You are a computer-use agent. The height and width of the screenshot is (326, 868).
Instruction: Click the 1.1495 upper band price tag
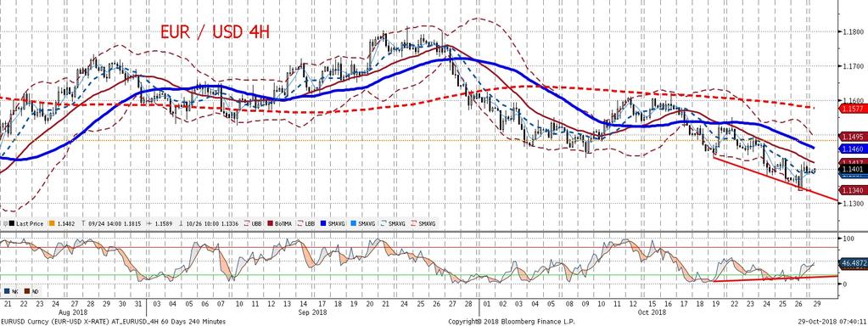tap(853, 136)
